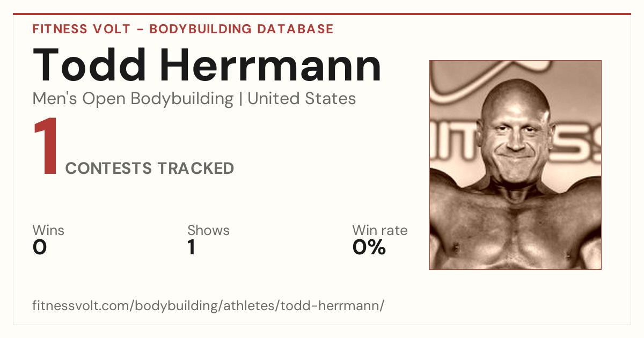
Task: Click the Shows value 1
Action: tap(192, 247)
